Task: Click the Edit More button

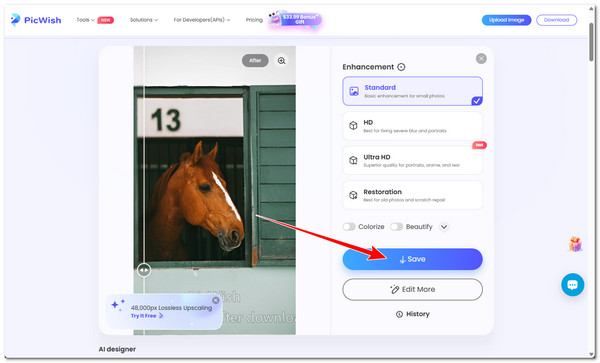Action: 412,290
